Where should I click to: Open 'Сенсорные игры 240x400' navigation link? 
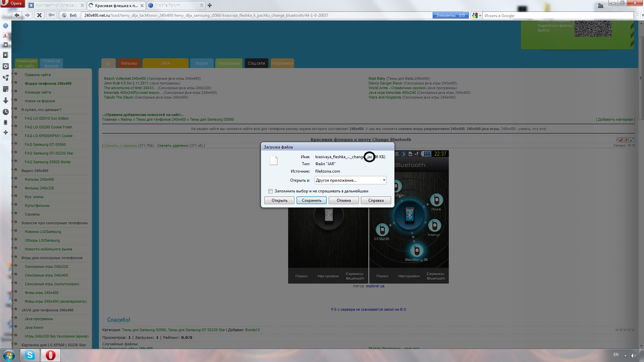46,276
